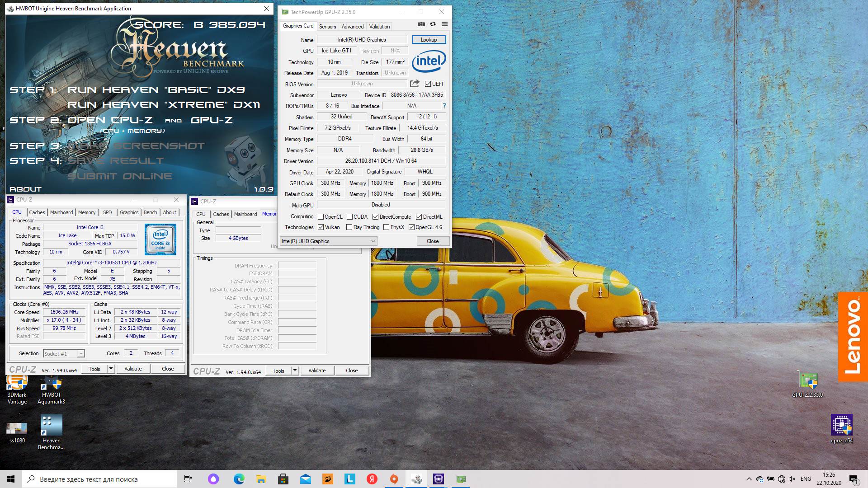Switch to GPU-Z Sensors tab
This screenshot has height=488, width=868.
pyautogui.click(x=327, y=27)
